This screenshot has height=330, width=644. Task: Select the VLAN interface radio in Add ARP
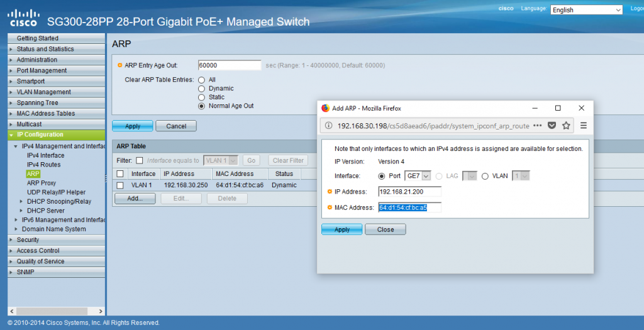point(485,176)
